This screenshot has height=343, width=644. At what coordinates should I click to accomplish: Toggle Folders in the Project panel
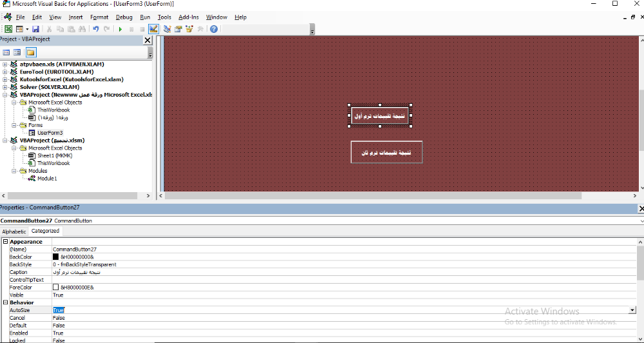31,53
